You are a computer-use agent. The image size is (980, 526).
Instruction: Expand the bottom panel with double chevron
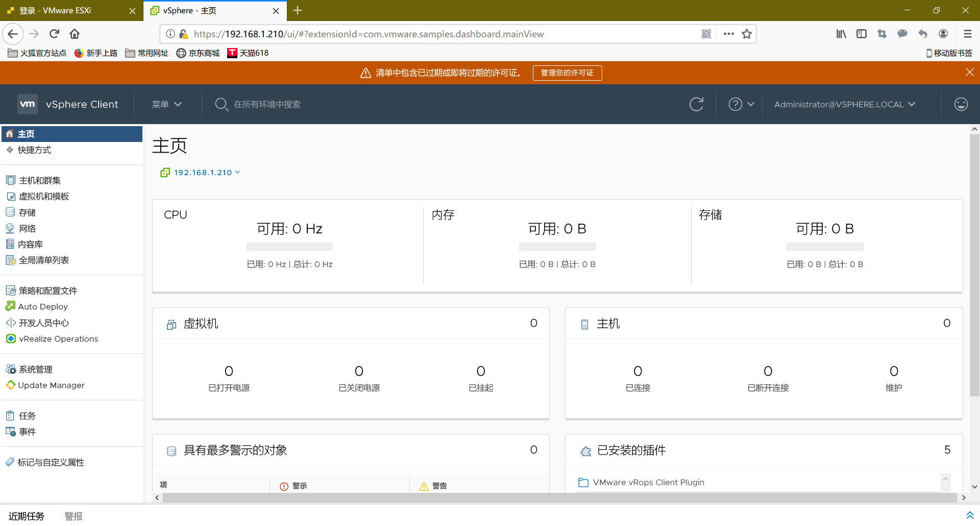(x=970, y=515)
